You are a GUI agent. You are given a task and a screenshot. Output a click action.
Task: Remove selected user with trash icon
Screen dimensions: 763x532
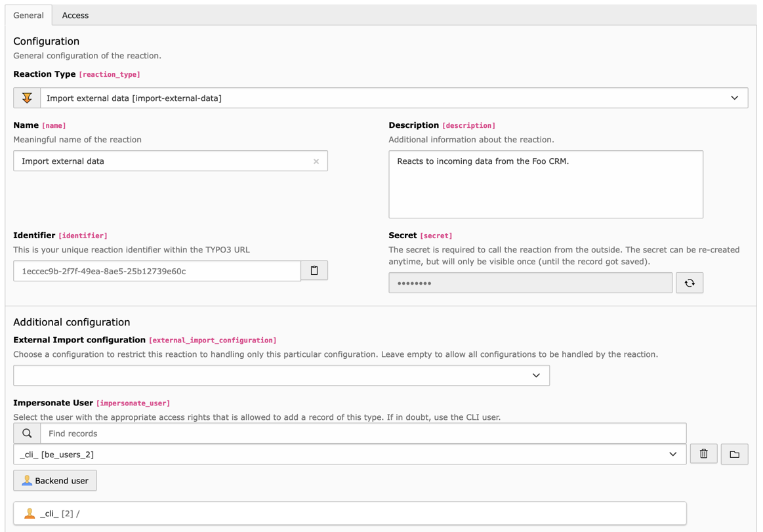(x=703, y=454)
